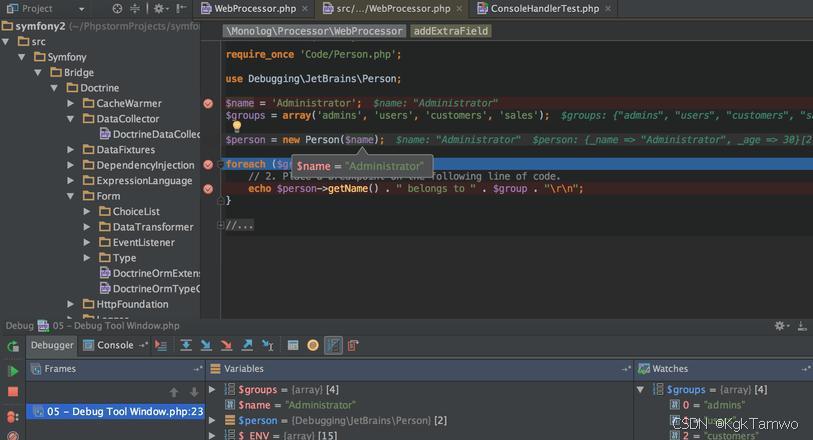The height and width of the screenshot is (440, 813).
Task: Click scroll-from-source target icon in Project panel
Action: pyautogui.click(x=117, y=9)
